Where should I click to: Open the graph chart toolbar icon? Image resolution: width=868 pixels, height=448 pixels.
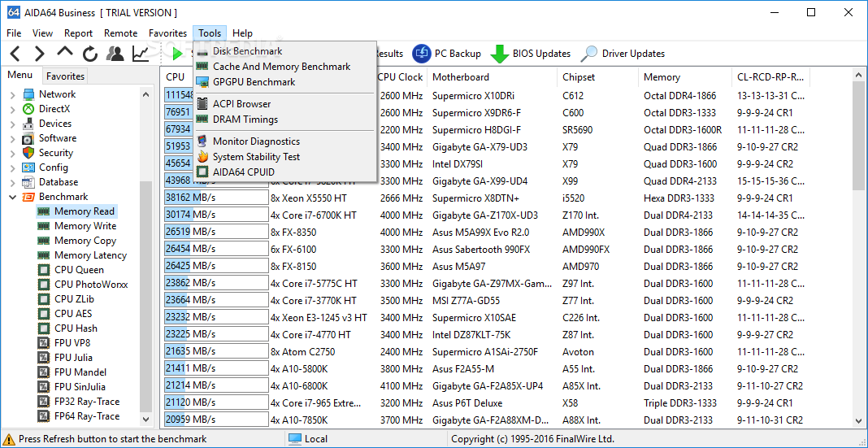click(x=141, y=54)
